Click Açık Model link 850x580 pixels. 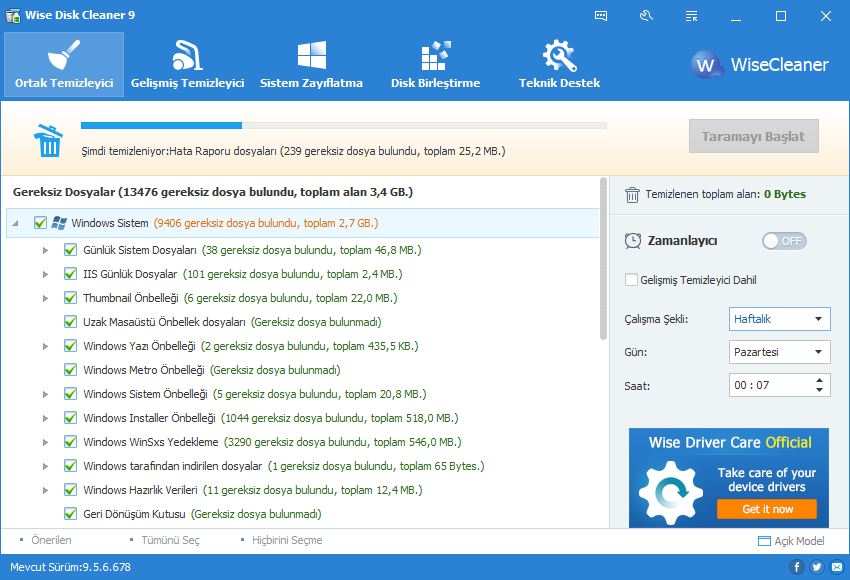pos(799,540)
